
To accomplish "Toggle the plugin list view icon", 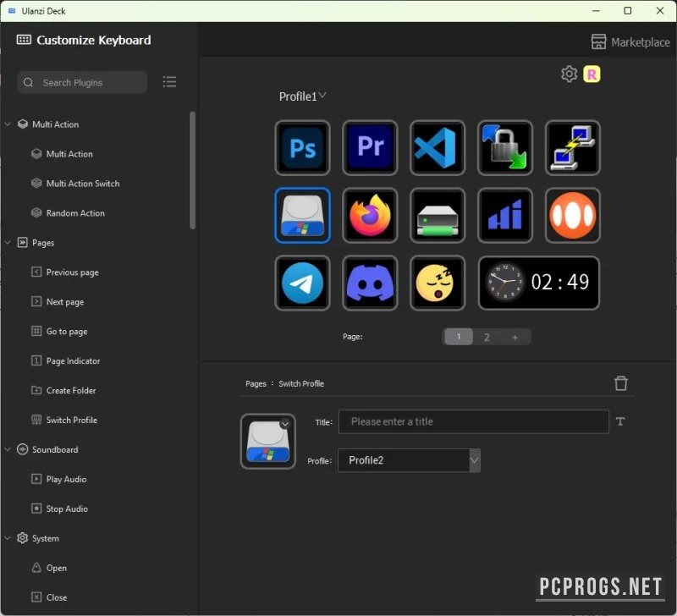I will pos(169,81).
